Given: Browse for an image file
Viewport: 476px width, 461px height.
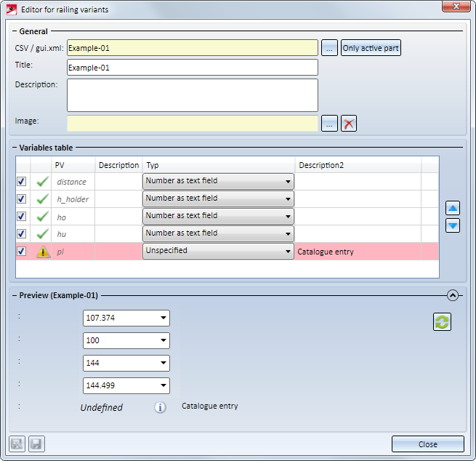Looking at the screenshot, I should (x=329, y=124).
